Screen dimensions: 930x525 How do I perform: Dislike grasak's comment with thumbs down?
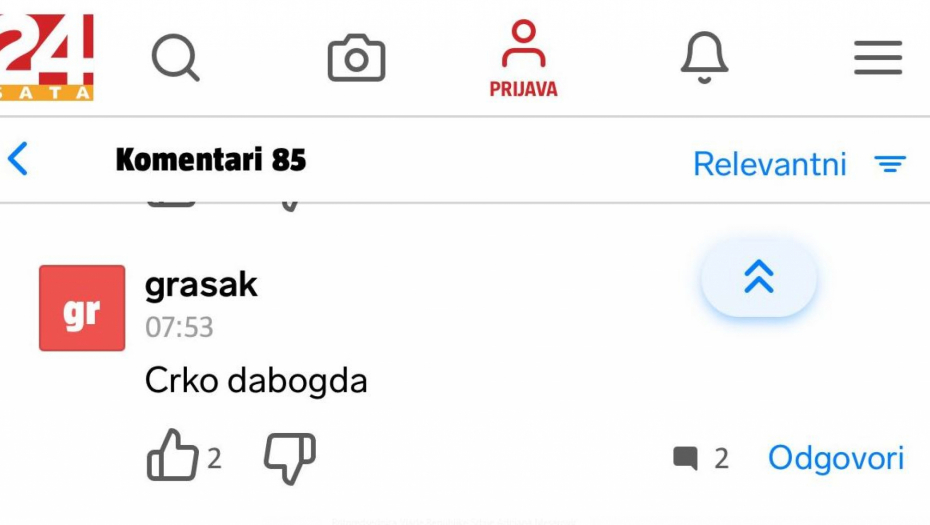pyautogui.click(x=289, y=459)
